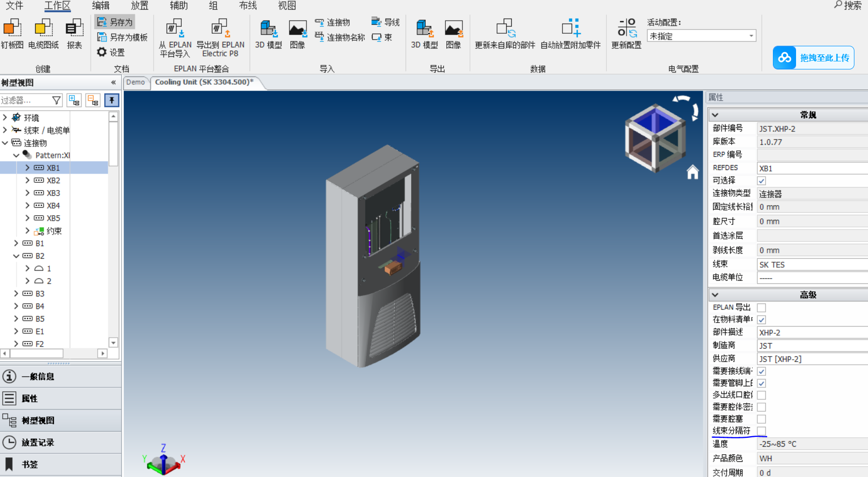
Task: Click the filter funnel icon in tree view
Action: (56, 101)
